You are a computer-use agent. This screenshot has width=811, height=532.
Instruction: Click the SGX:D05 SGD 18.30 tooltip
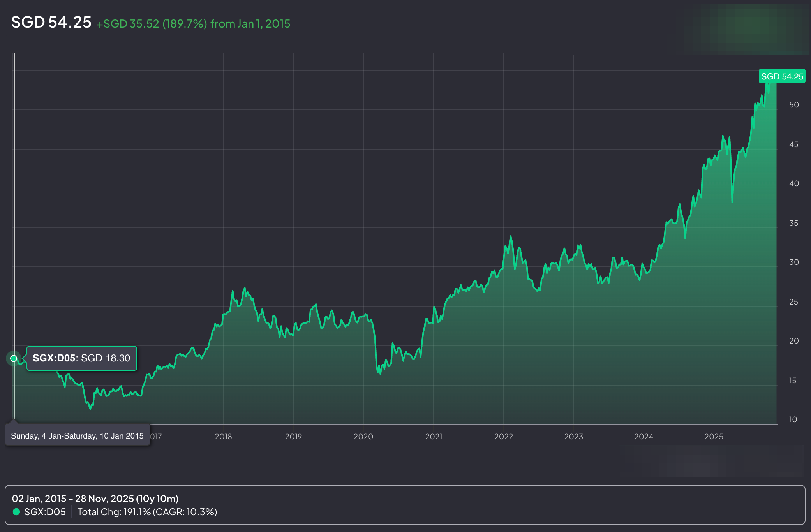point(81,358)
